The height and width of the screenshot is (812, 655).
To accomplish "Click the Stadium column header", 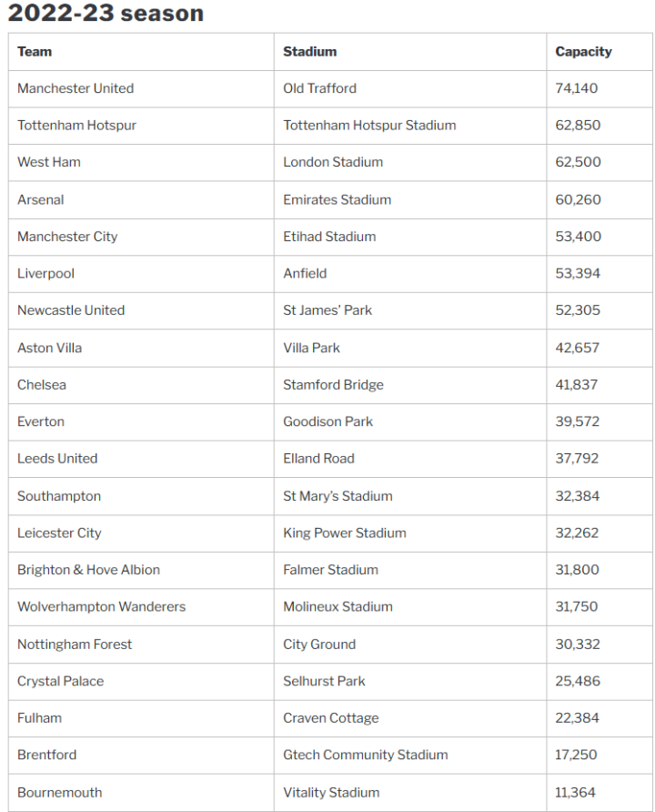I will [310, 52].
